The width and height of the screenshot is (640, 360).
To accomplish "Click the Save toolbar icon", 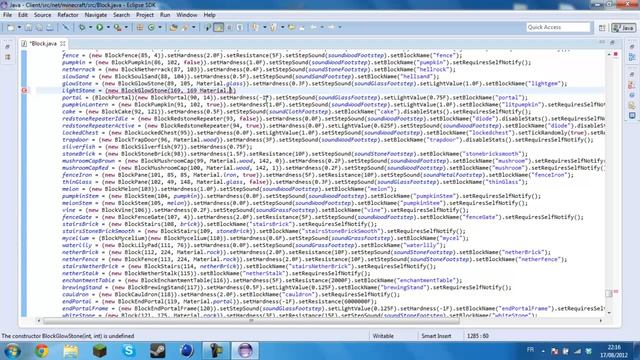I will (28, 27).
